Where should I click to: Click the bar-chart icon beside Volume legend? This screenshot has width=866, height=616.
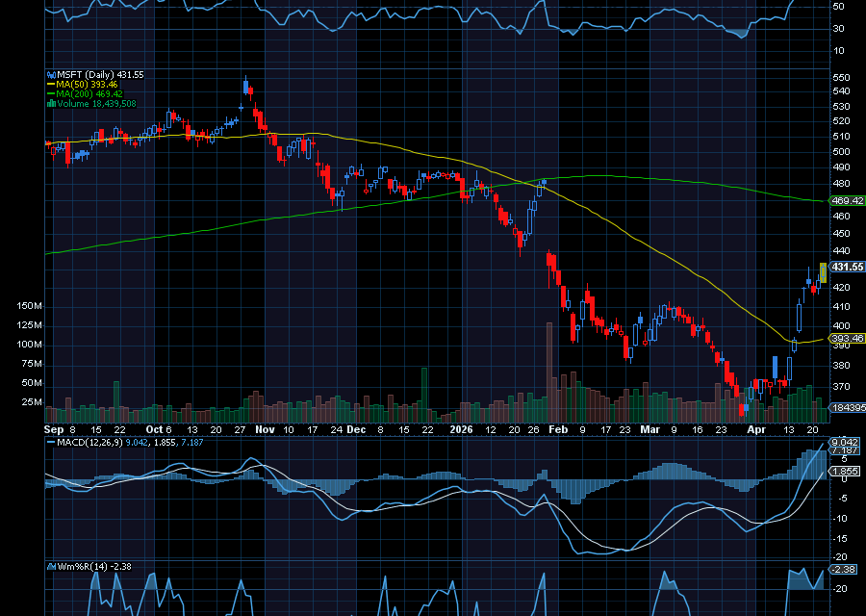pyautogui.click(x=51, y=103)
